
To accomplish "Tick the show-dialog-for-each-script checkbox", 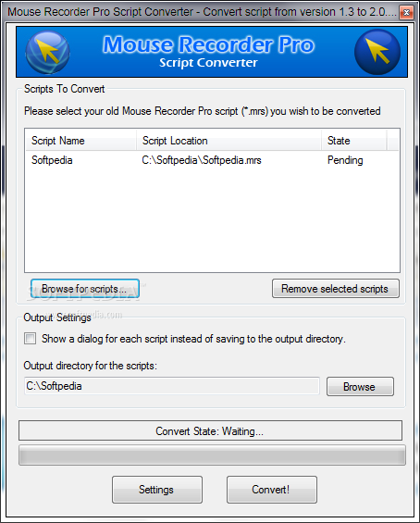I will pos(30,339).
